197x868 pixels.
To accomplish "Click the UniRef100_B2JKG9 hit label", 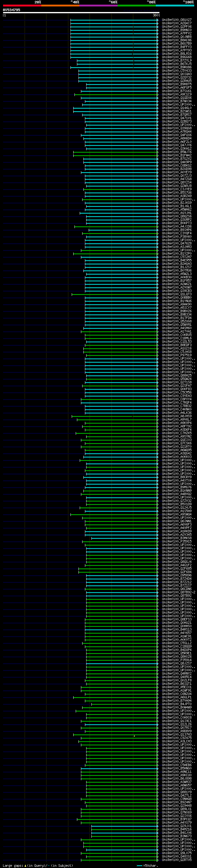I will click(176, 203).
